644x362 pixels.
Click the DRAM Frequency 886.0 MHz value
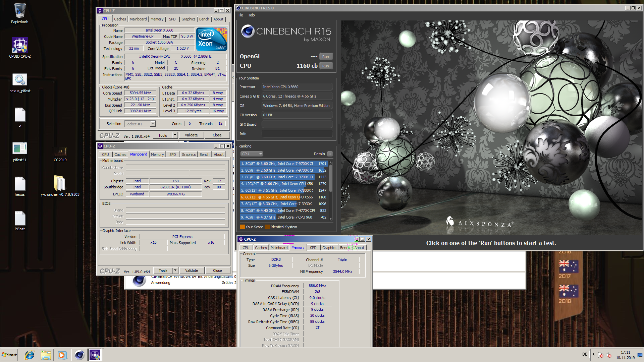(x=317, y=286)
